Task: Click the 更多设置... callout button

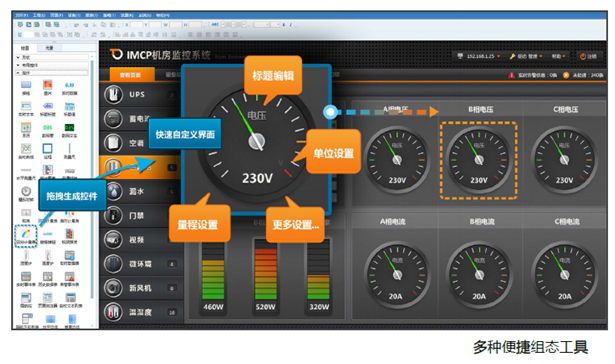Action: (x=295, y=225)
